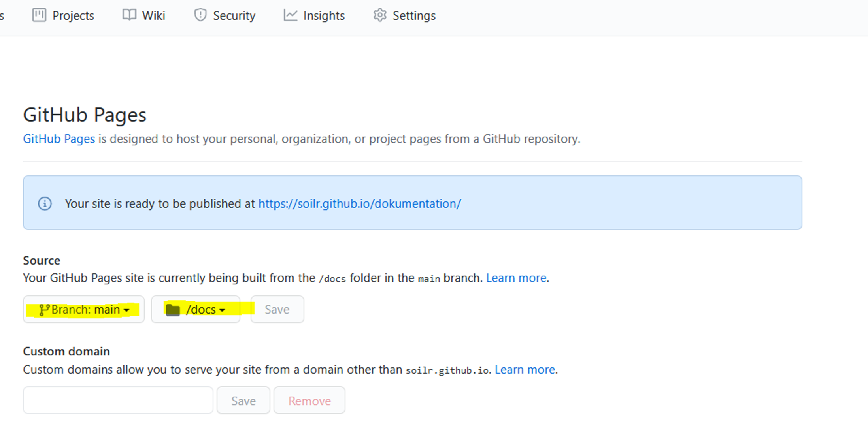Image resolution: width=868 pixels, height=425 pixels.
Task: Click the soilr.github.io code text
Action: 447,370
